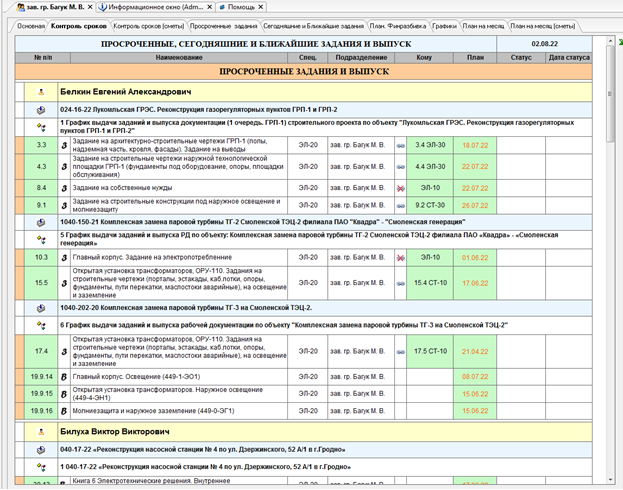This screenshot has width=623, height=490.
Task: Click the Спец. column header
Action: (308, 58)
